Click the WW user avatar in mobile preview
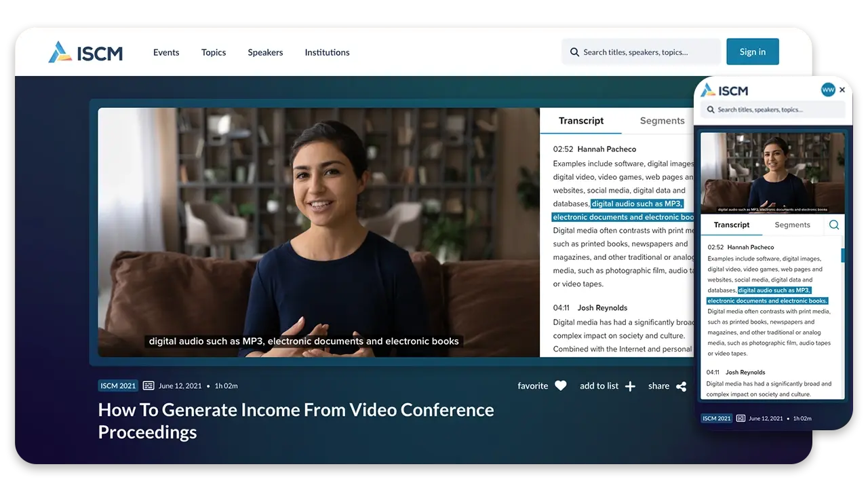This screenshot has height=492, width=868. coord(827,90)
